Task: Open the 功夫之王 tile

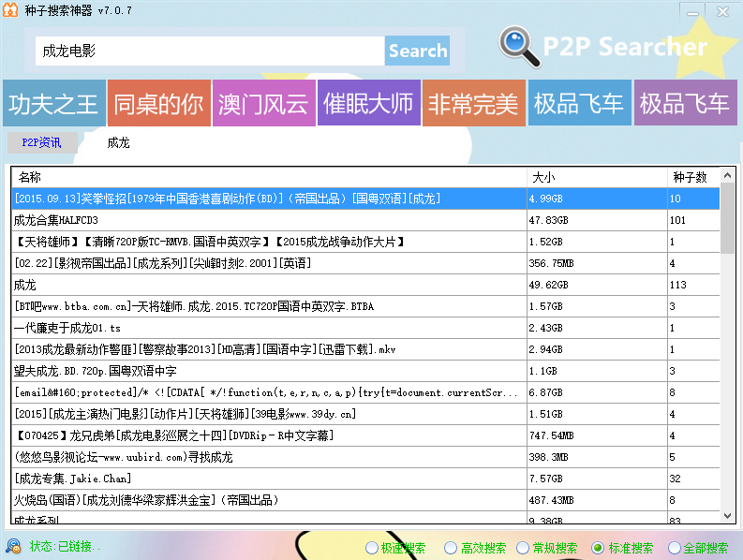Action: [54, 103]
